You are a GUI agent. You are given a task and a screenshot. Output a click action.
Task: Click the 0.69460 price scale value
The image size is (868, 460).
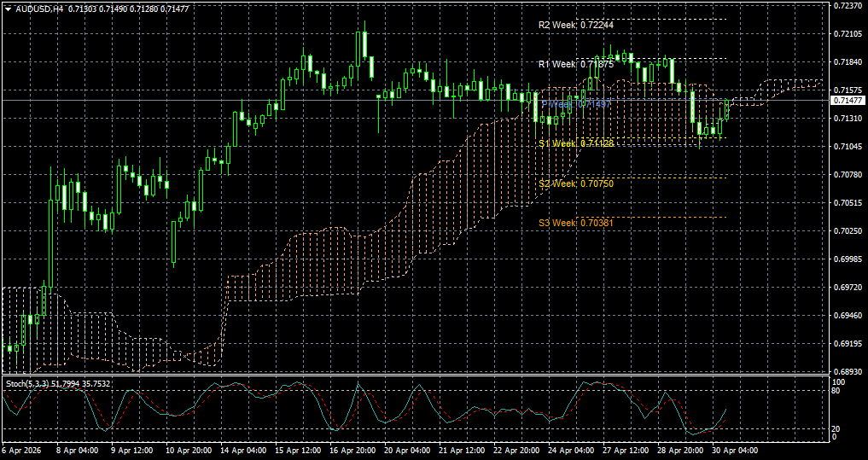[848, 316]
